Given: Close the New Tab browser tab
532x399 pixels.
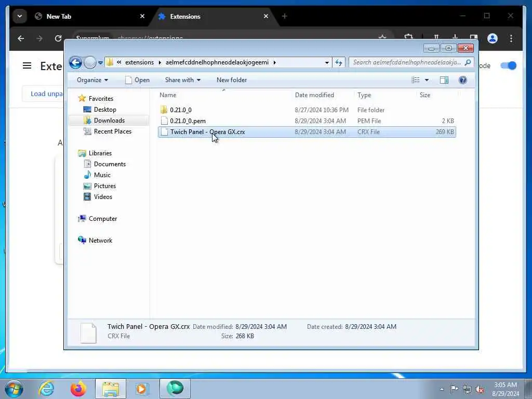Looking at the screenshot, I should point(142,16).
